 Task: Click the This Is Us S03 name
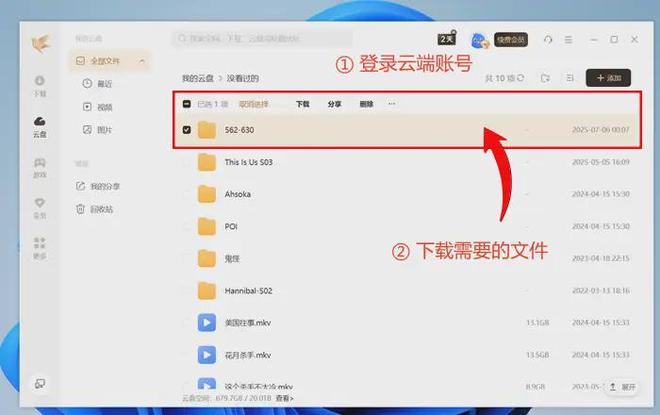248,162
